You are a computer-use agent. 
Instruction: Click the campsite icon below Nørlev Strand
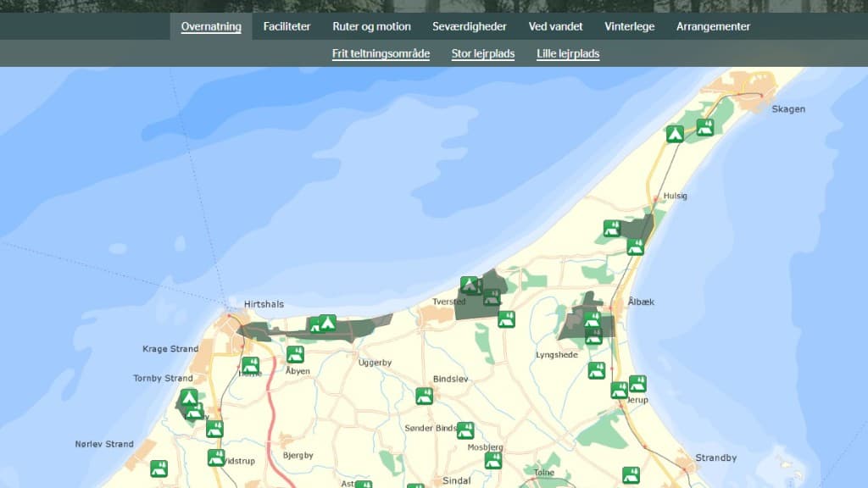(159, 469)
